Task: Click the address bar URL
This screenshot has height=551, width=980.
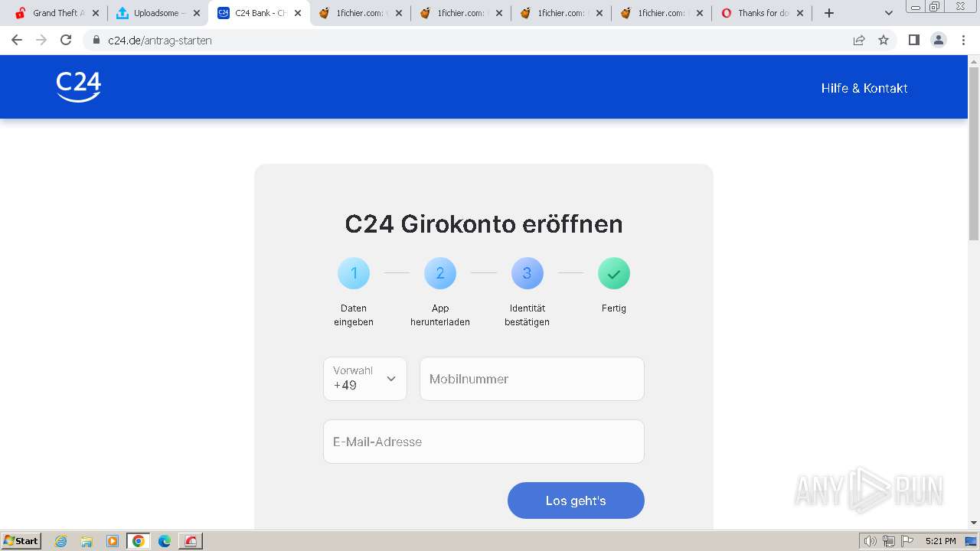Action: [x=160, y=41]
